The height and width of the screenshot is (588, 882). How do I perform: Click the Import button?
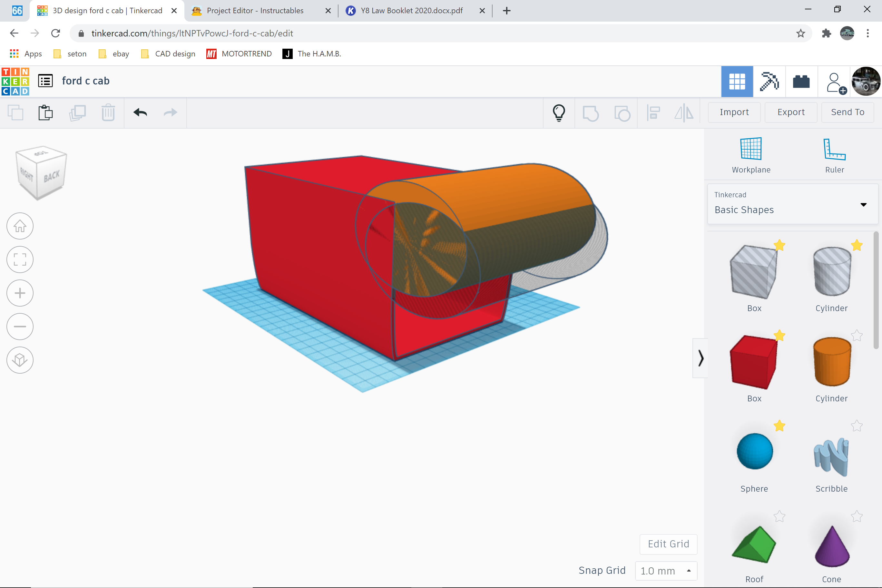click(x=734, y=112)
